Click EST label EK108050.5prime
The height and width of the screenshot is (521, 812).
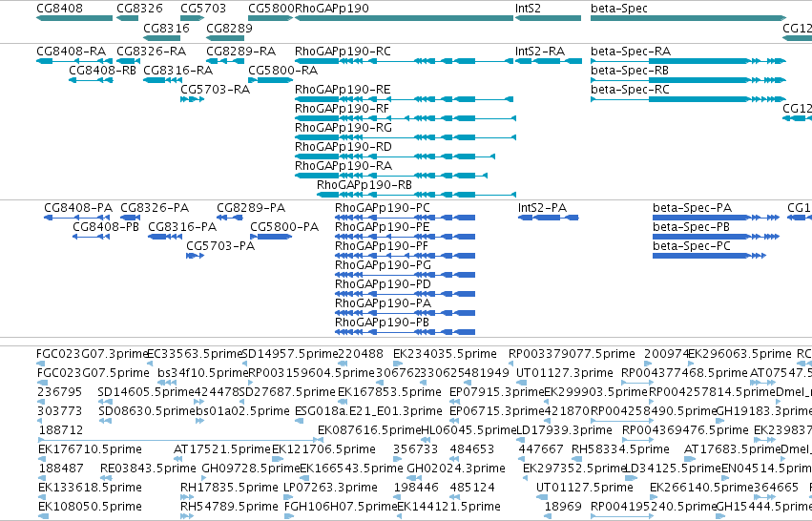click(90, 507)
